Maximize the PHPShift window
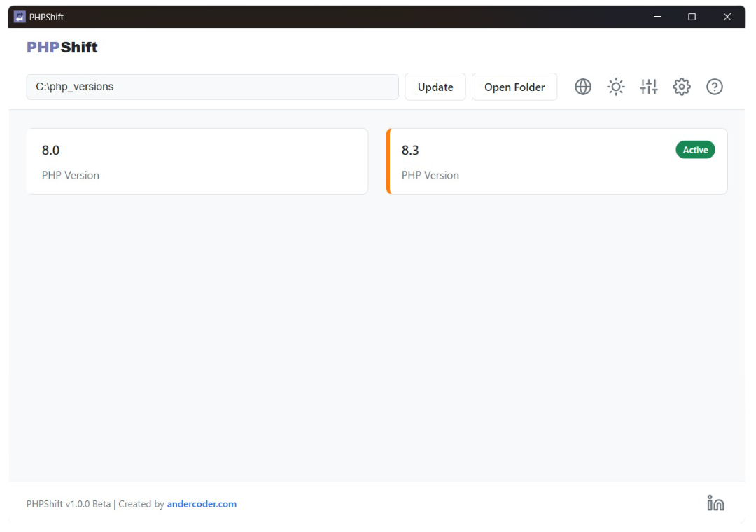Viewport: 756px width, 532px height. pos(692,17)
